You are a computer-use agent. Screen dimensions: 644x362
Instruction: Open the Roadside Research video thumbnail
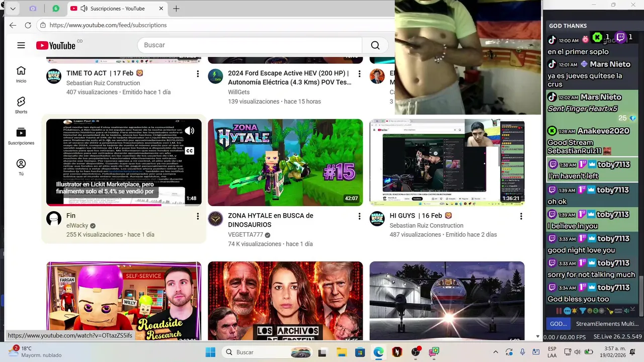(x=124, y=301)
